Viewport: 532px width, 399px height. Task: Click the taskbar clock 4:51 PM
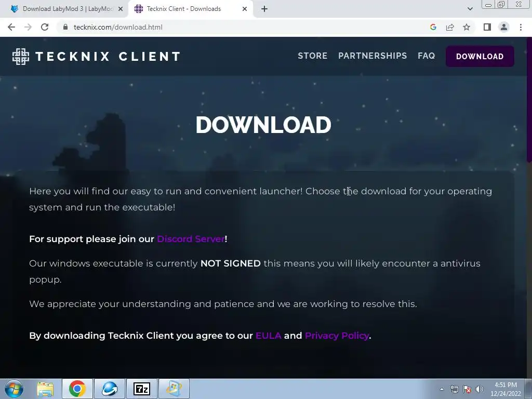[x=506, y=389]
